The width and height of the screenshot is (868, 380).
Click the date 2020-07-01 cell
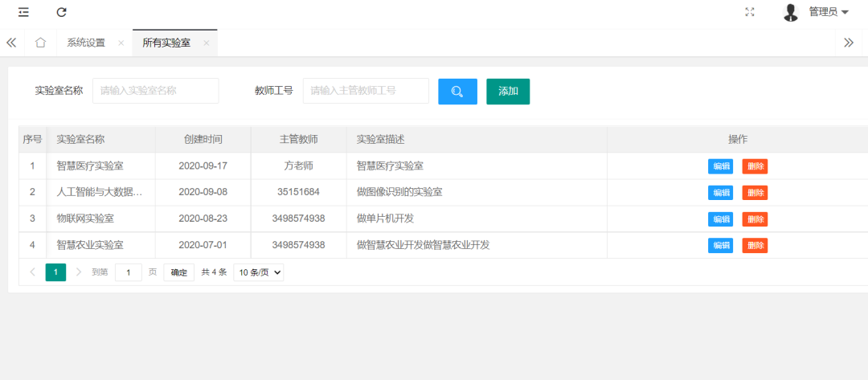[203, 244]
